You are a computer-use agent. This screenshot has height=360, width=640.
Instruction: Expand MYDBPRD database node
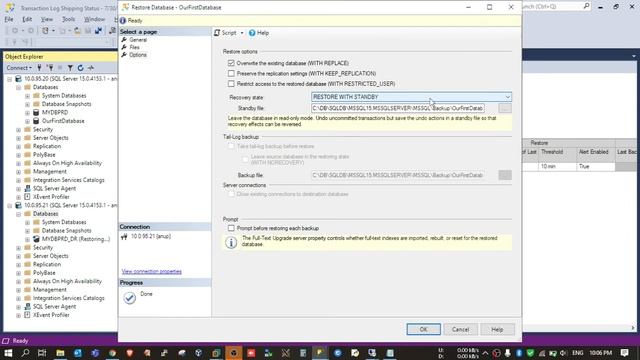tap(27, 113)
